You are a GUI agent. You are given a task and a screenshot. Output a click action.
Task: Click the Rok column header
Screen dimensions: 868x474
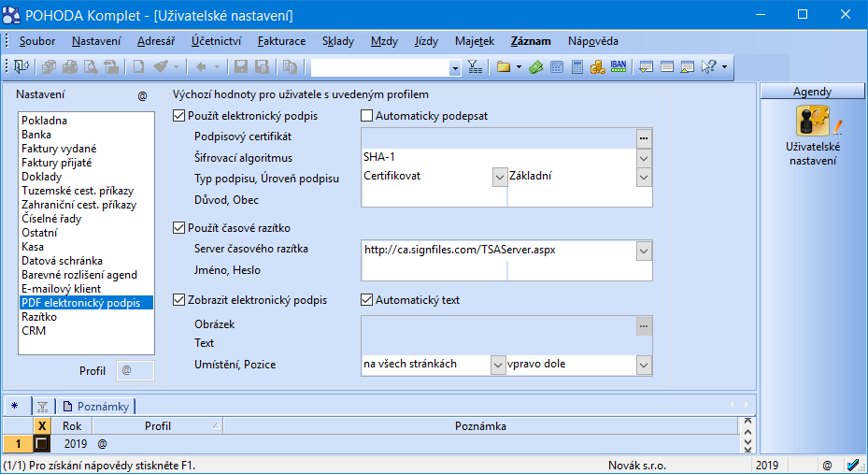pos(71,425)
